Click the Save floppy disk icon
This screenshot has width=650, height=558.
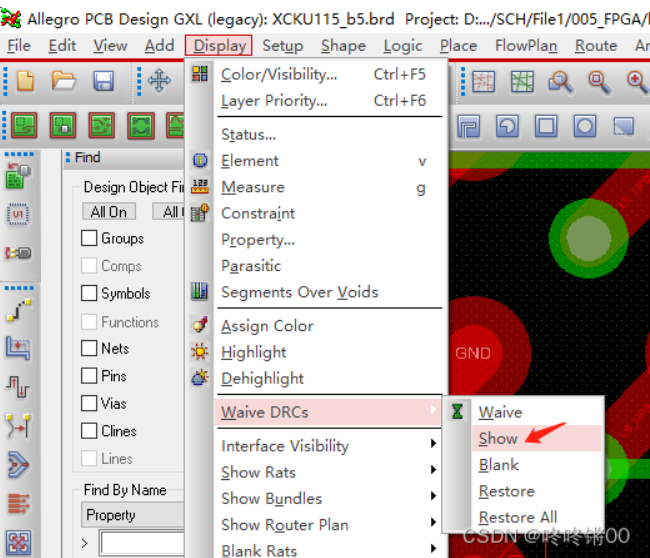[x=103, y=81]
